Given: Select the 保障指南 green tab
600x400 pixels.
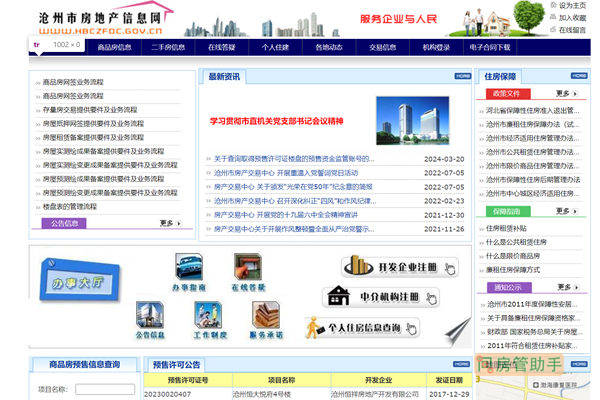Looking at the screenshot, I should click(x=508, y=211).
